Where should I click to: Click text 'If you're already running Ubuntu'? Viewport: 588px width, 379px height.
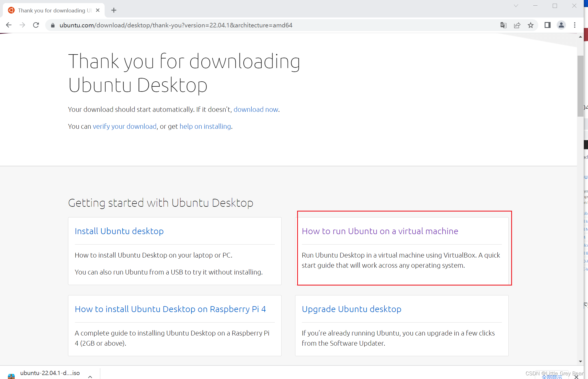350,333
